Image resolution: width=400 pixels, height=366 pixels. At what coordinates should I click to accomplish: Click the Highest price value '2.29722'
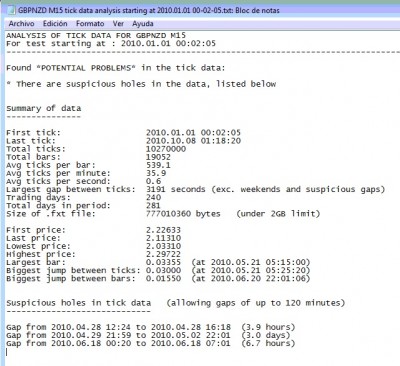coord(163,254)
